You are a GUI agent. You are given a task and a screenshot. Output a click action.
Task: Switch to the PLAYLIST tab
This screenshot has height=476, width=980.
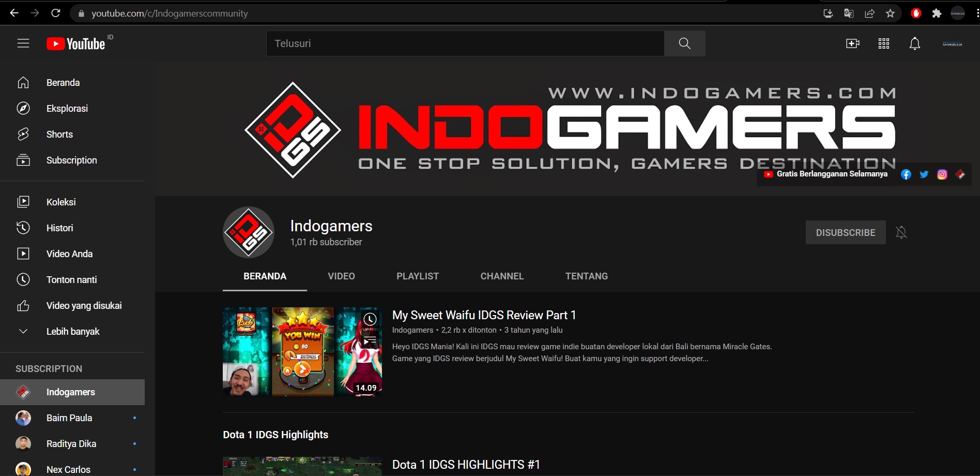418,276
